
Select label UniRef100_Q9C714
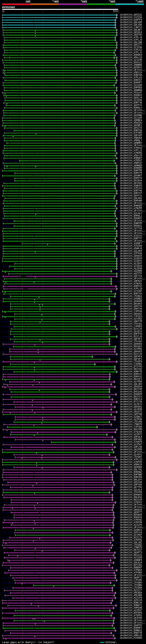click(131, 276)
